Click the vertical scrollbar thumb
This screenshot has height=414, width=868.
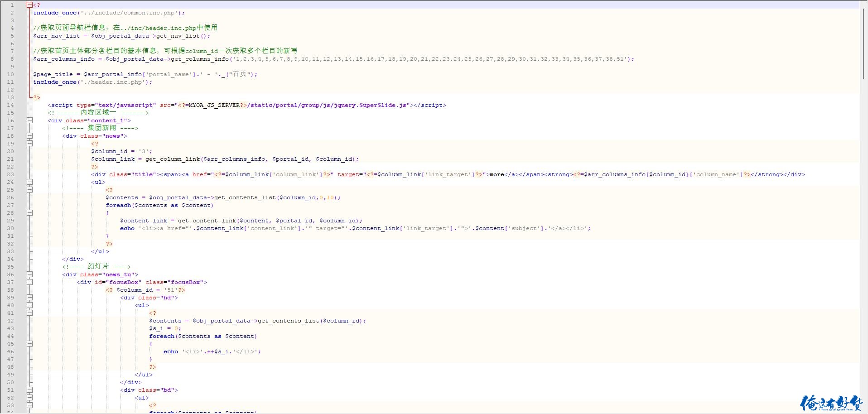click(864, 43)
